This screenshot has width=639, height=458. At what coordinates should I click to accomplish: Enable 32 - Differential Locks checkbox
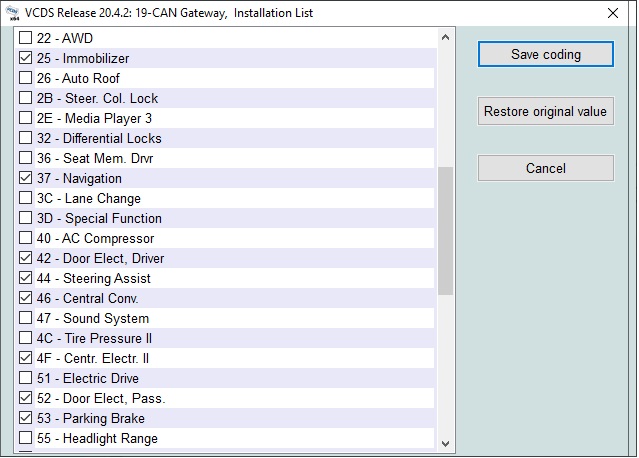[x=25, y=138]
